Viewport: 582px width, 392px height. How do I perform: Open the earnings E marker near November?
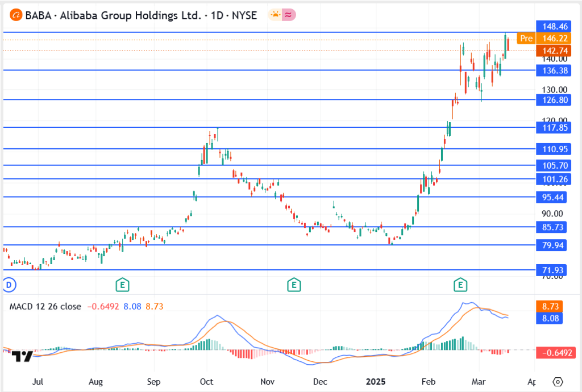tap(293, 283)
